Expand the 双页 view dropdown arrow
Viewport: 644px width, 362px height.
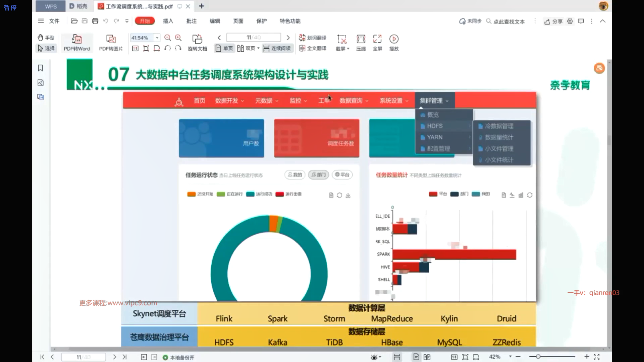pyautogui.click(x=258, y=49)
